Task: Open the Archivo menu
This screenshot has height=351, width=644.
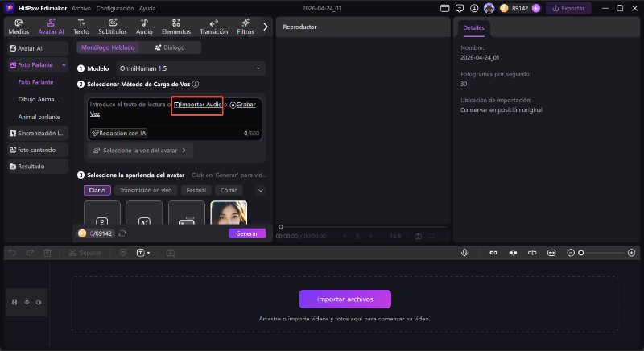Action: click(81, 8)
